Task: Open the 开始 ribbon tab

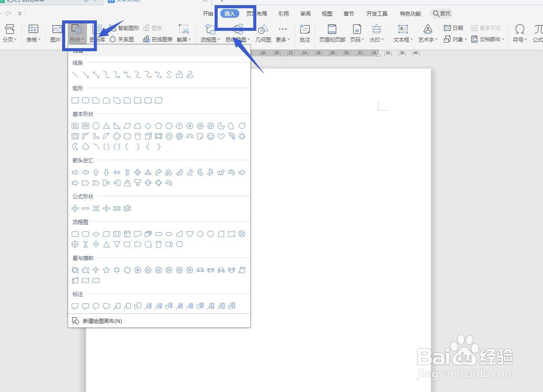Action: pyautogui.click(x=208, y=13)
